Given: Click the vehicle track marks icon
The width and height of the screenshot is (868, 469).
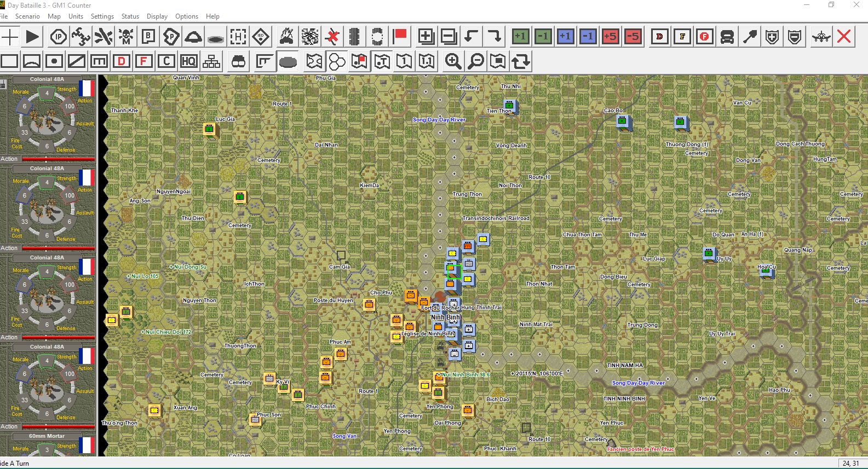Looking at the screenshot, I should [354, 37].
